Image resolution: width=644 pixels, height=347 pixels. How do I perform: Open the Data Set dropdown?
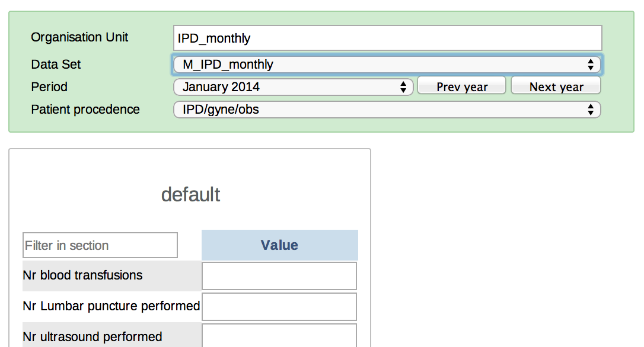click(x=387, y=65)
